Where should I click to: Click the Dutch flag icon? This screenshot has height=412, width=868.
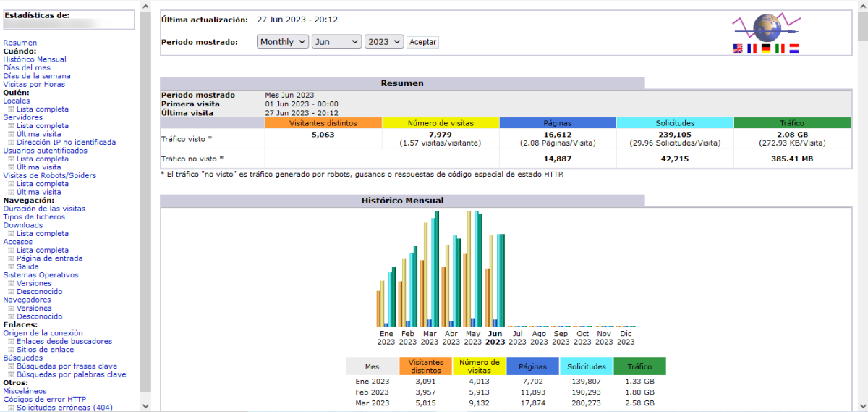tap(793, 49)
